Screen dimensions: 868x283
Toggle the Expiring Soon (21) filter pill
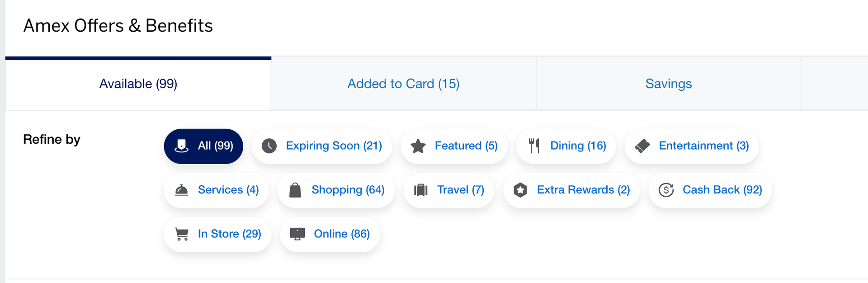[322, 146]
